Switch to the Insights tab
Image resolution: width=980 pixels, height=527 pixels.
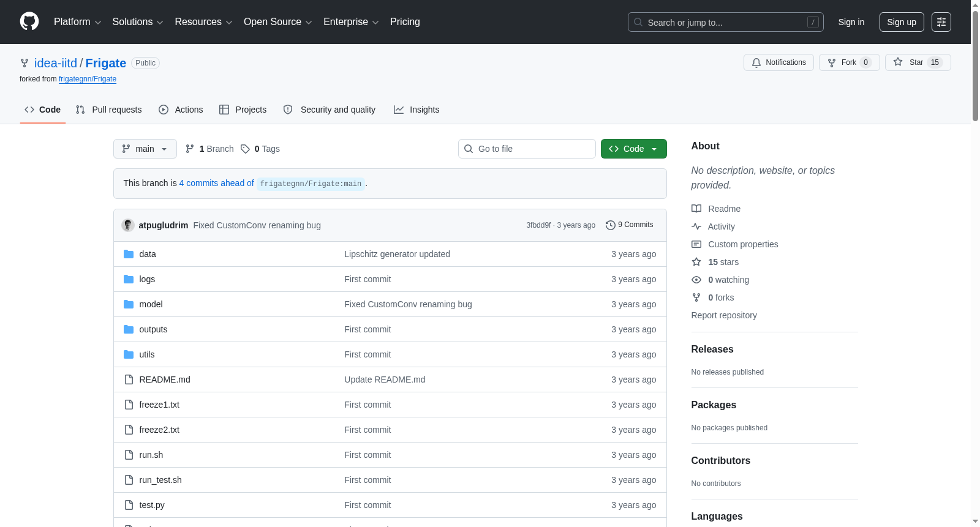[417, 110]
